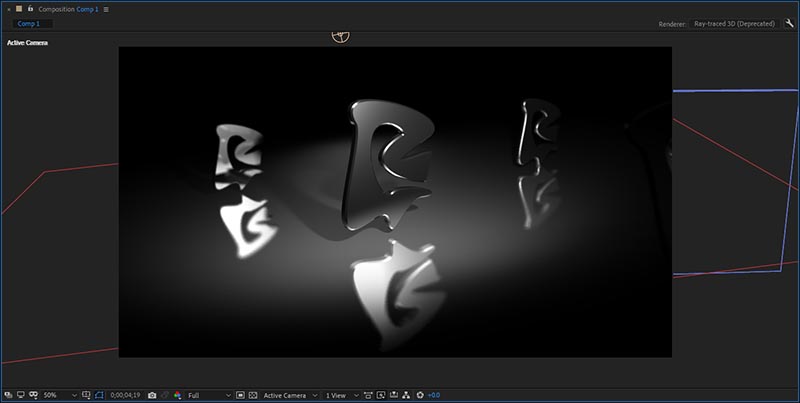Toggle the viewer lock icon

[30, 9]
